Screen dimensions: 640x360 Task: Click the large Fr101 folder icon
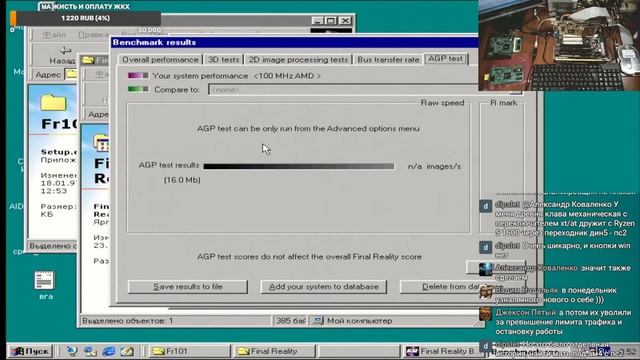click(53, 103)
